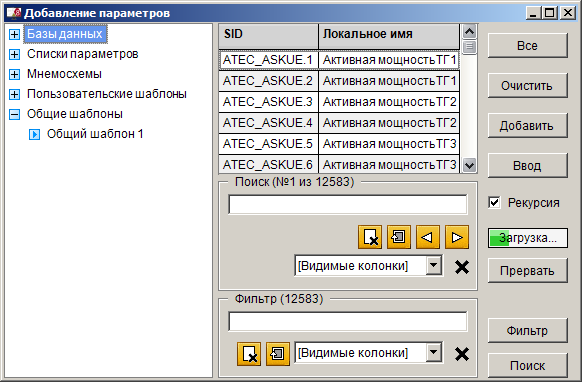Screen dimensions: 582x382
Task: Sort by the SID column header
Action: coord(268,36)
